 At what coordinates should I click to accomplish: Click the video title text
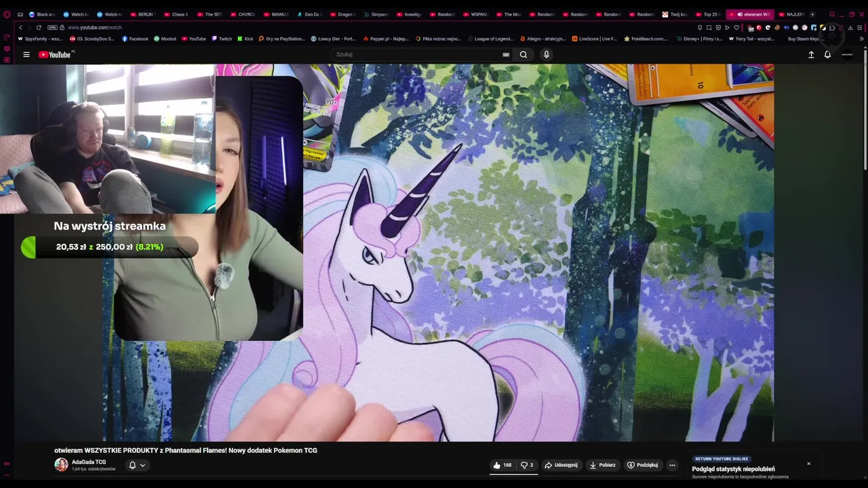[186, 450]
